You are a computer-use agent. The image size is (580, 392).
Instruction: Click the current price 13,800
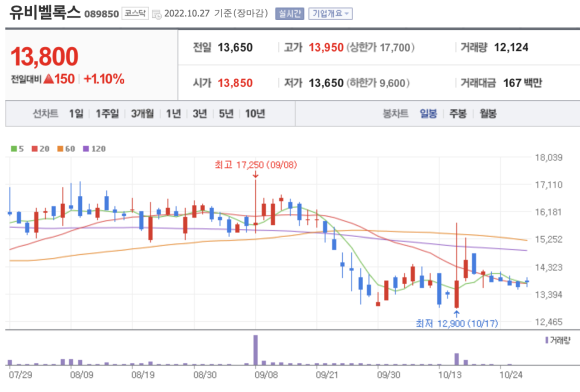click(44, 57)
